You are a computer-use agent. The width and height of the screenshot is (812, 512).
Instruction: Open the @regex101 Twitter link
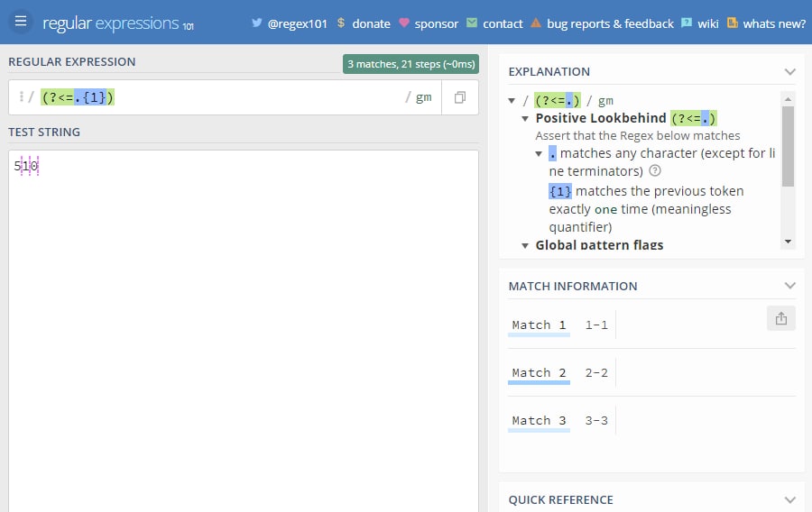click(298, 23)
